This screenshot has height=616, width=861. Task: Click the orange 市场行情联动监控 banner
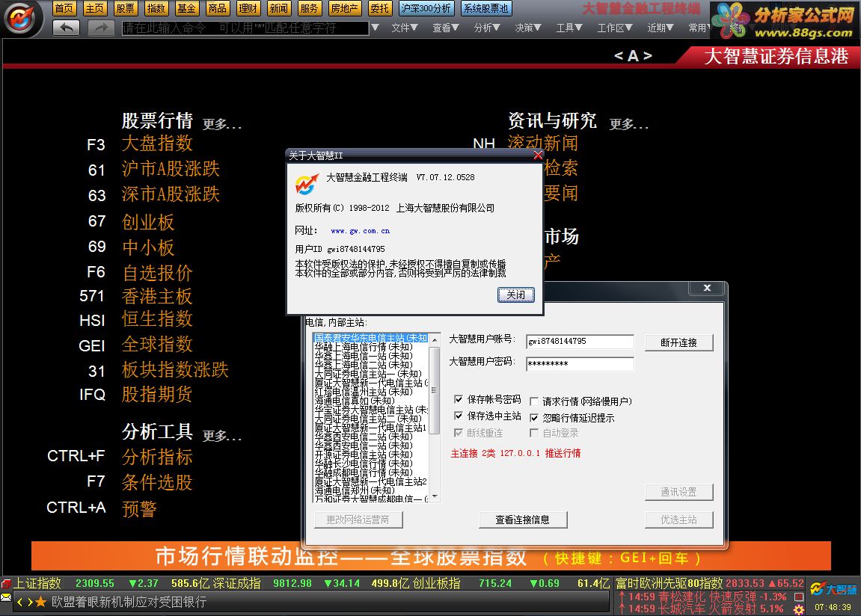pos(431,555)
